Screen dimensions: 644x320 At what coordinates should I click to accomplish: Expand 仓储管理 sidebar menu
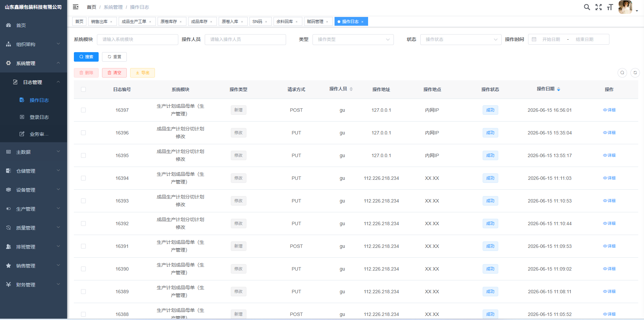tap(34, 171)
